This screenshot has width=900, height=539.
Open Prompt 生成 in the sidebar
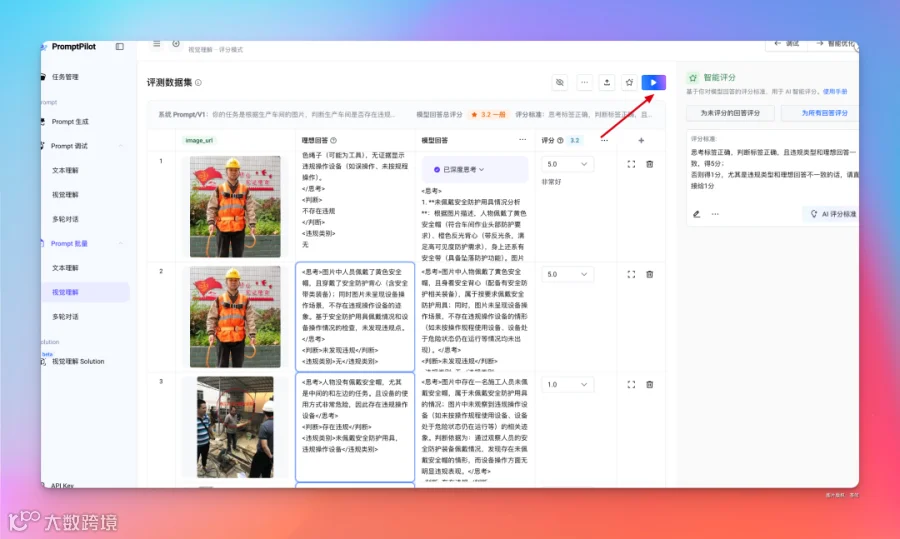pyautogui.click(x=70, y=122)
